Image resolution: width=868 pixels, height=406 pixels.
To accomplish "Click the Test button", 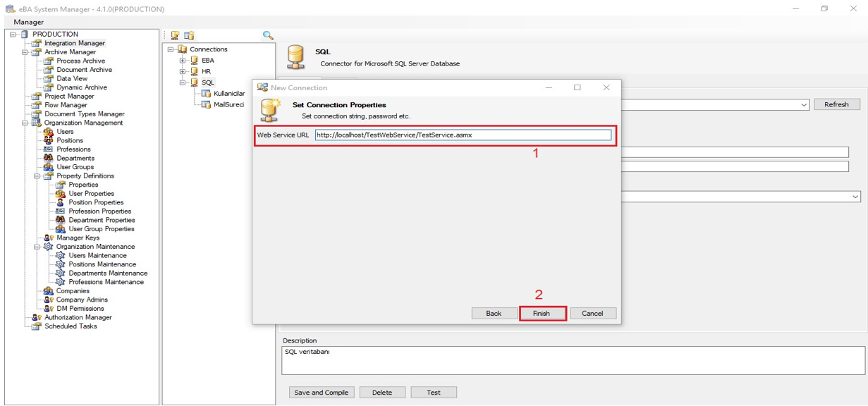I will [434, 393].
